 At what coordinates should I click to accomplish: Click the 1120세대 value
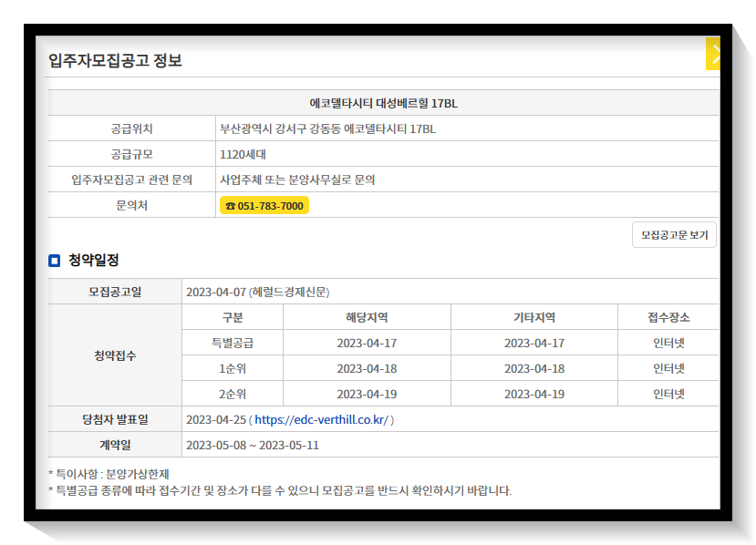[x=243, y=154]
